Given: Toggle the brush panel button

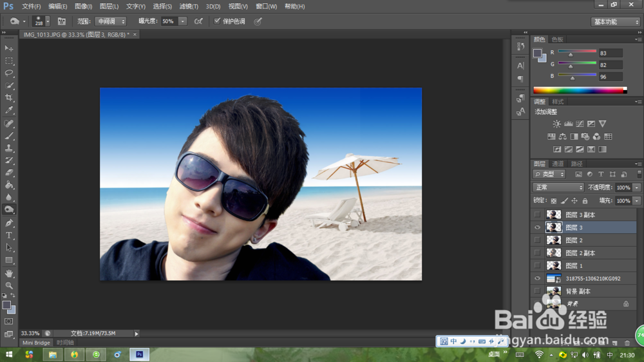Looking at the screenshot, I should pos(62,21).
